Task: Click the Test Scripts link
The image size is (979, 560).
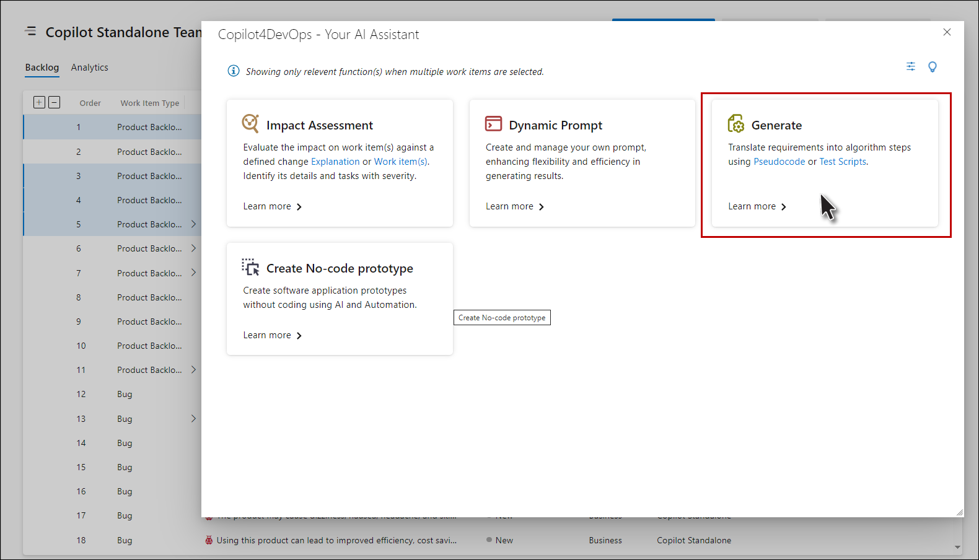Action: 843,162
